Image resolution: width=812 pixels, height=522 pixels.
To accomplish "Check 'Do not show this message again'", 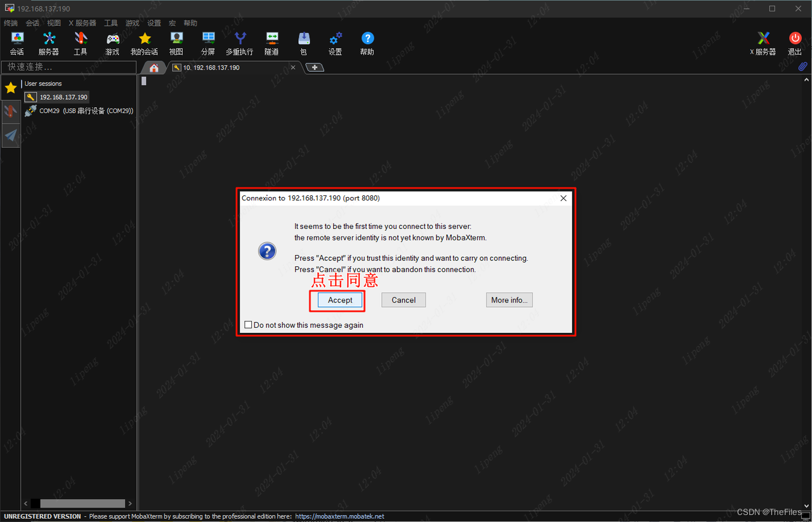I will pos(248,324).
